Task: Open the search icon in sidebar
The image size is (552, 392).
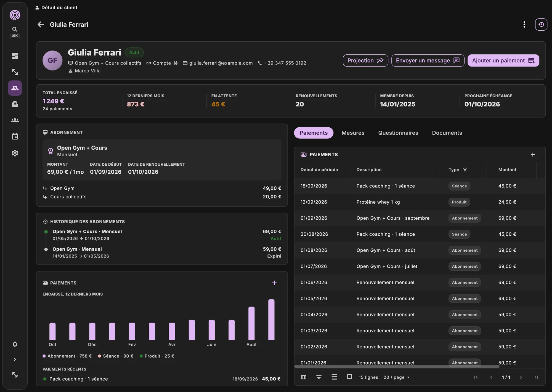Action: point(15,29)
